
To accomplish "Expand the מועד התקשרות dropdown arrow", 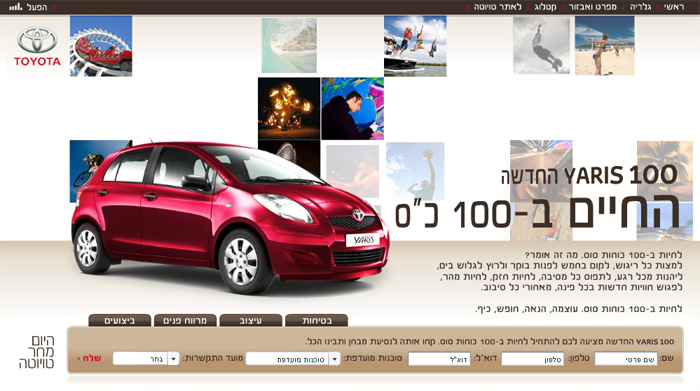I will click(x=173, y=359).
